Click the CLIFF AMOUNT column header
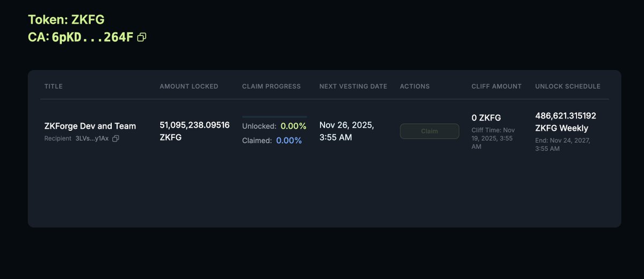The image size is (644, 279). tap(496, 86)
